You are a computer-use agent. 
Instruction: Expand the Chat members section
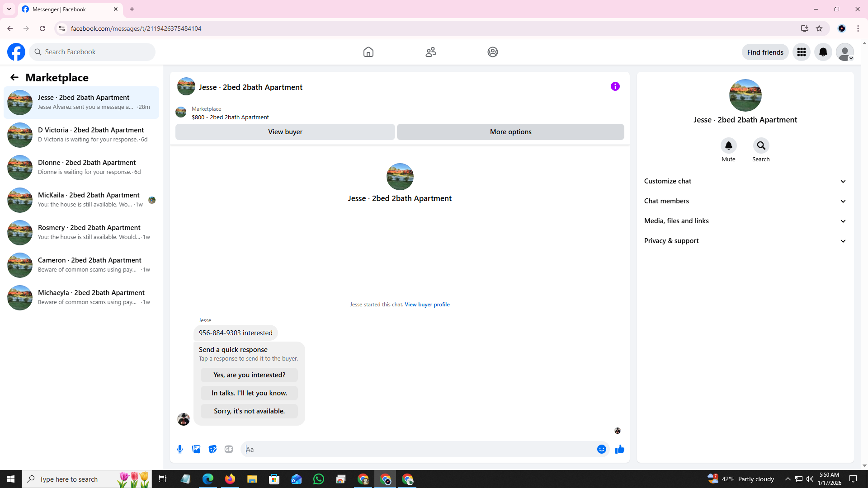tap(745, 201)
